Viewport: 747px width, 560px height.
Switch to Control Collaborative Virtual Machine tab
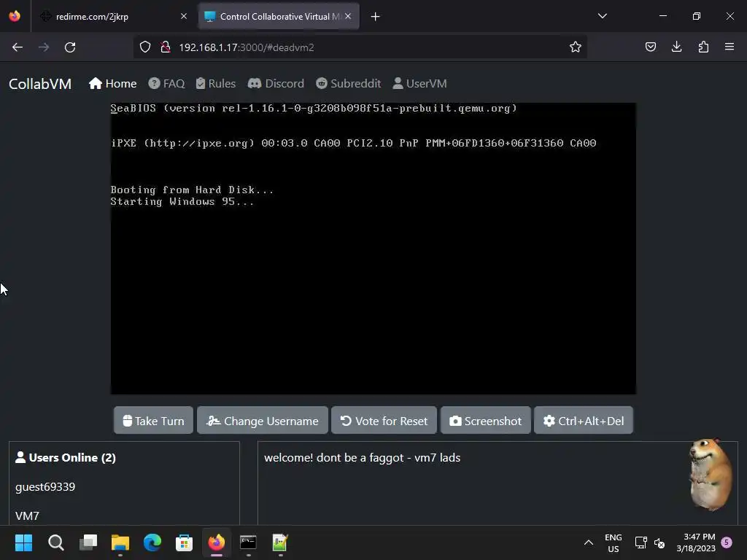pos(279,16)
